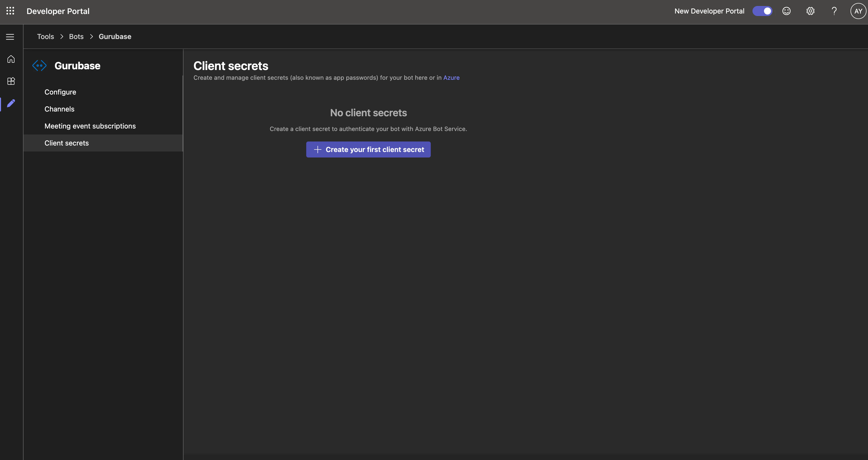Image resolution: width=868 pixels, height=460 pixels.
Task: Click the Gurubase bot name heading
Action: 77,65
